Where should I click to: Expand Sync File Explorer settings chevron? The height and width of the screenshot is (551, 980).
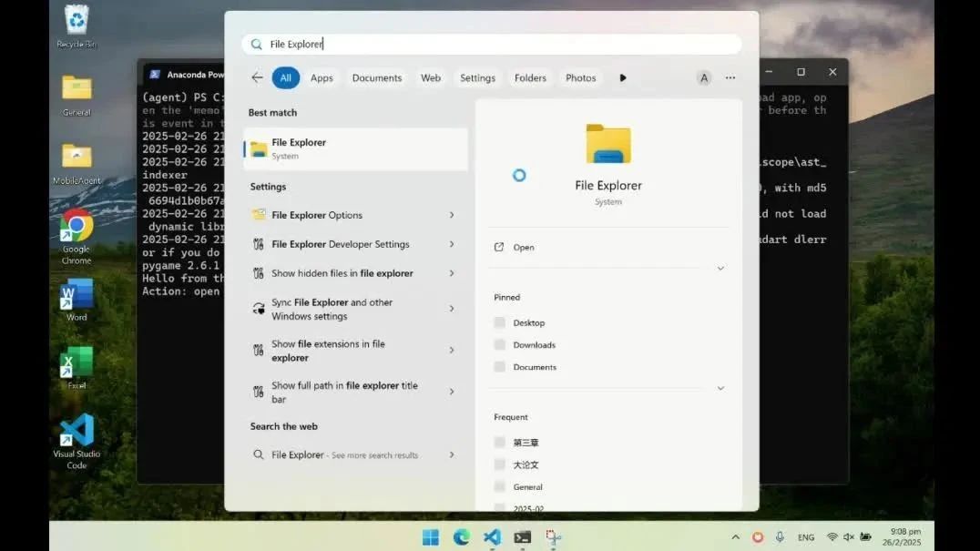pyautogui.click(x=451, y=309)
